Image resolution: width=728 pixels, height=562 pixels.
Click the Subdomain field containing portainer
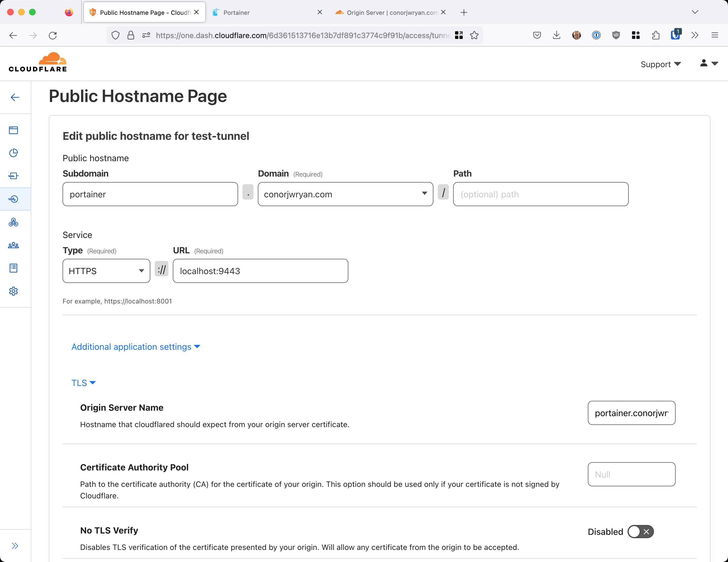click(x=150, y=194)
